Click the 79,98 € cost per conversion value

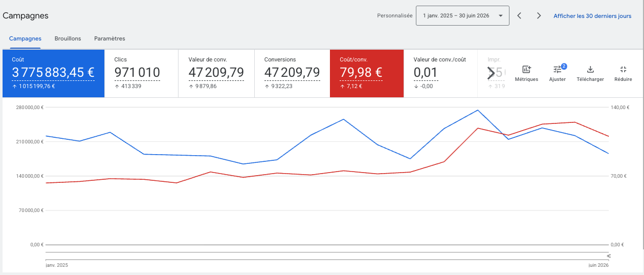click(361, 73)
